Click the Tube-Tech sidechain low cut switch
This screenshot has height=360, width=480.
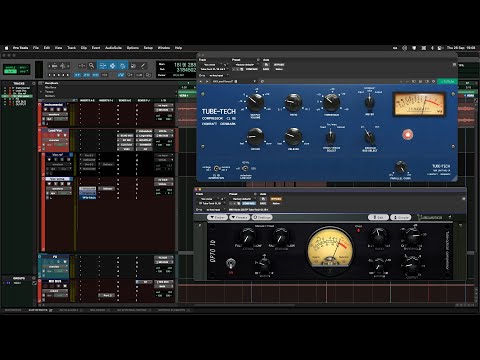pyautogui.click(x=245, y=168)
